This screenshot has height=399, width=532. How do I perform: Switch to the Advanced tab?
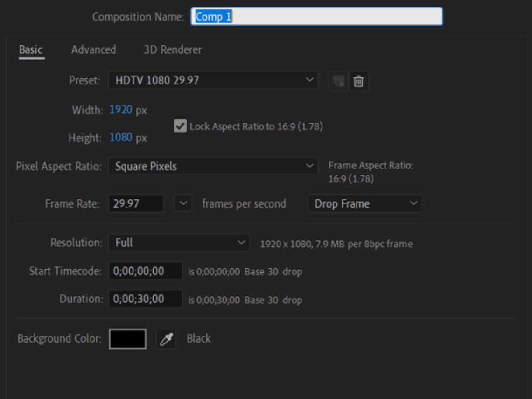93,49
